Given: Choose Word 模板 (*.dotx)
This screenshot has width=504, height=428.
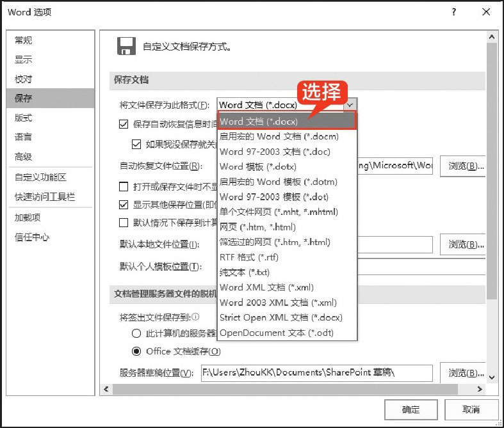Looking at the screenshot, I should coord(287,166).
